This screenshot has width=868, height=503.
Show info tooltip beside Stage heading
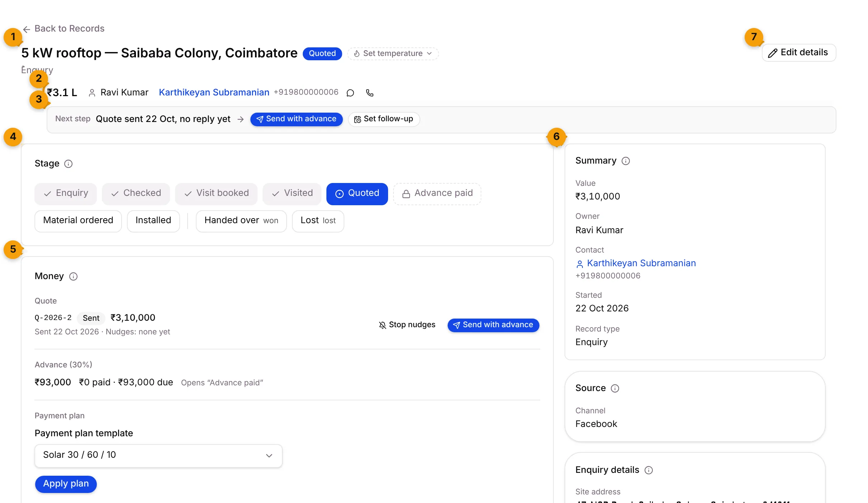pyautogui.click(x=68, y=164)
